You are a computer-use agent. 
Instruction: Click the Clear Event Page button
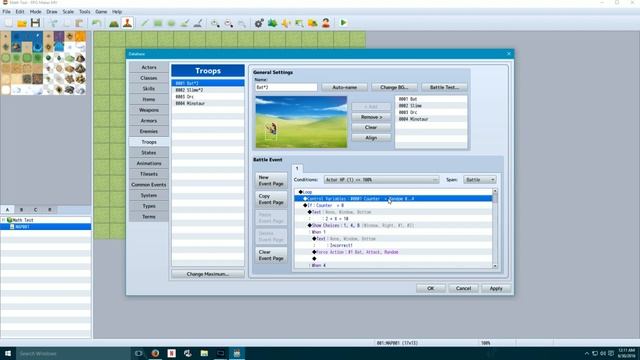click(x=271, y=255)
